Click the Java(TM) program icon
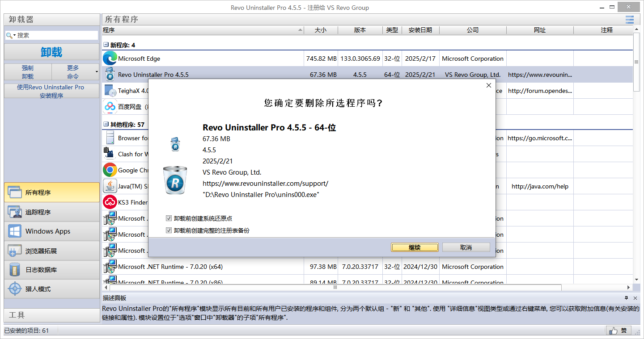Screen dimensions: 644x339 pos(110,186)
